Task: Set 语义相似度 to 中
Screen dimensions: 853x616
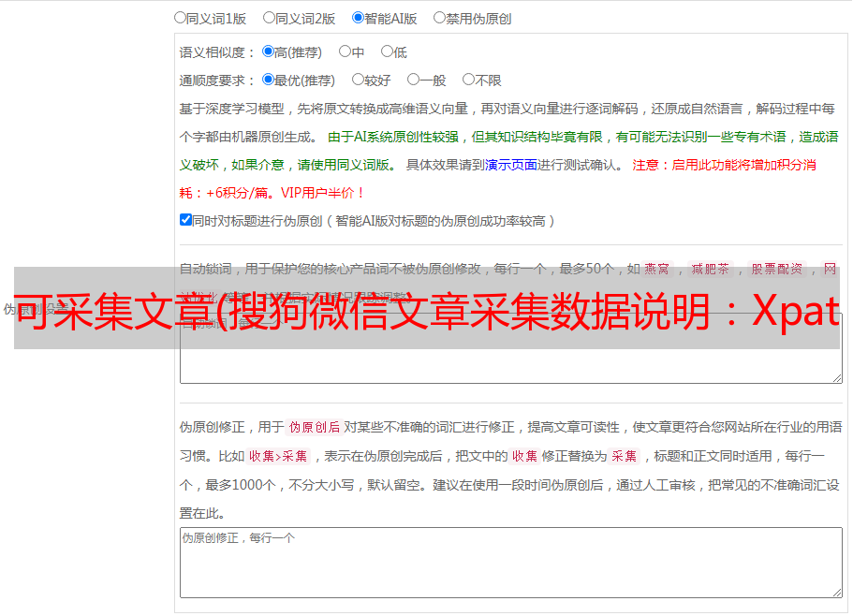Action: [x=345, y=51]
